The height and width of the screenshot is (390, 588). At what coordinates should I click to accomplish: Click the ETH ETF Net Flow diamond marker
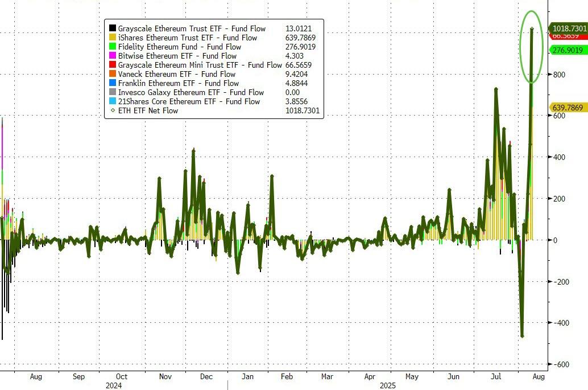tap(113, 110)
